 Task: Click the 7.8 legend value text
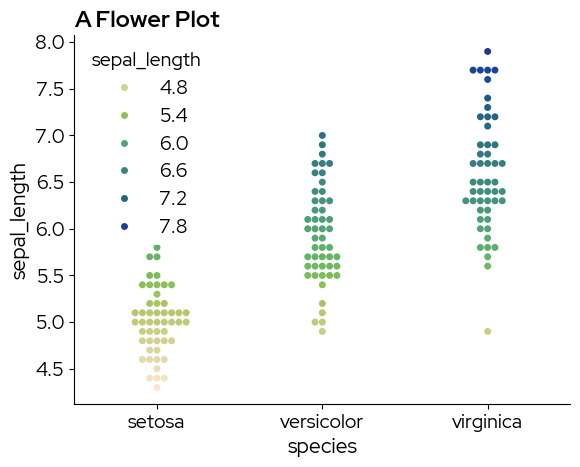[173, 226]
